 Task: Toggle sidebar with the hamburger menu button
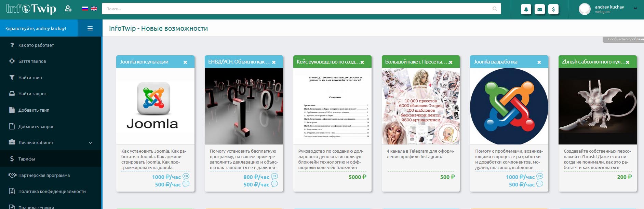click(x=90, y=28)
